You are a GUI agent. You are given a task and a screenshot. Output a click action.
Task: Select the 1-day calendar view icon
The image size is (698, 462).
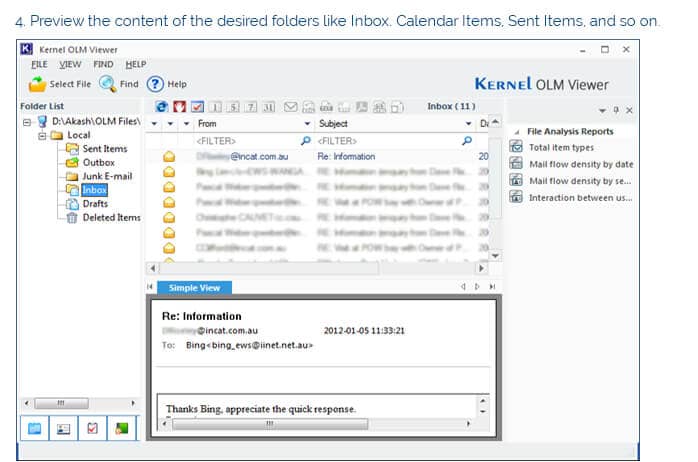215,107
